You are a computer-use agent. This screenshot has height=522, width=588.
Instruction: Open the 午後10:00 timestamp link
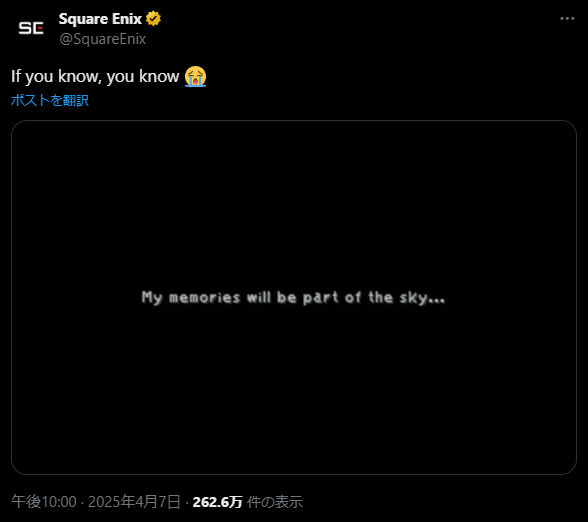pyautogui.click(x=44, y=502)
